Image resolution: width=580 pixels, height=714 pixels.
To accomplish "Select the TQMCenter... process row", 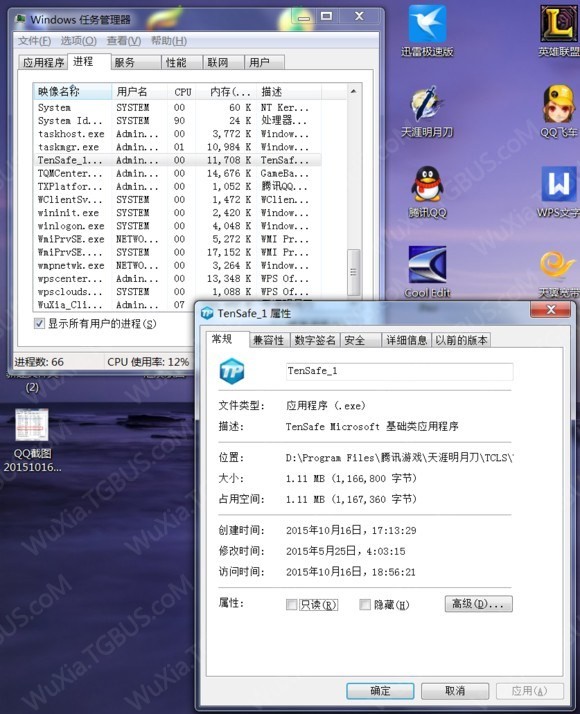I will pos(178,173).
